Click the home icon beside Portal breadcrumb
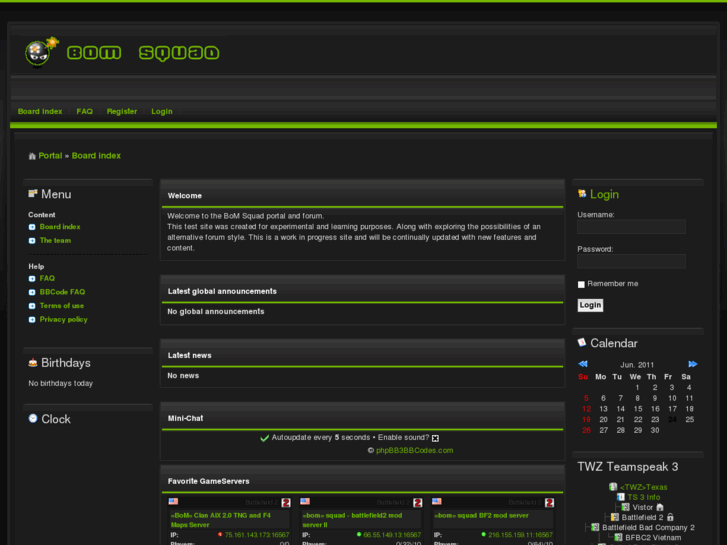This screenshot has width=727, height=545. (x=32, y=156)
